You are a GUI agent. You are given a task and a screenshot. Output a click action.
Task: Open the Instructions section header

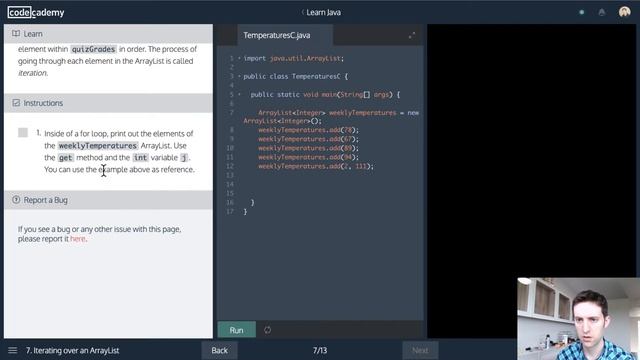point(108,103)
